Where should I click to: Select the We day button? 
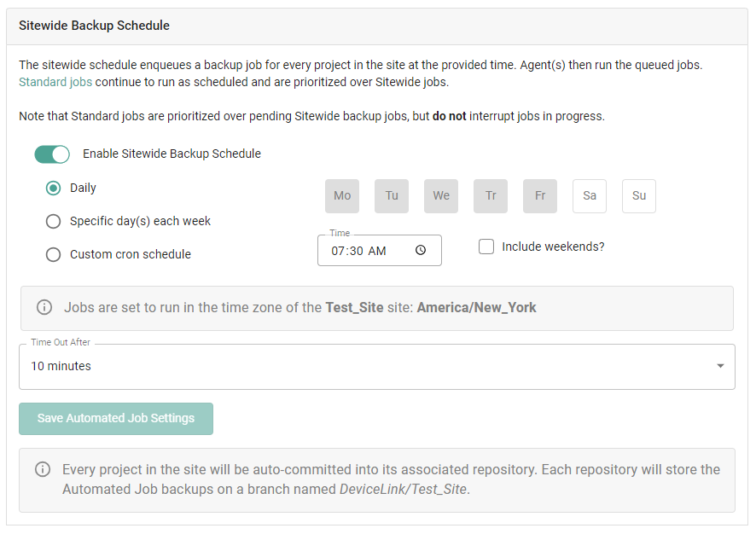click(441, 195)
